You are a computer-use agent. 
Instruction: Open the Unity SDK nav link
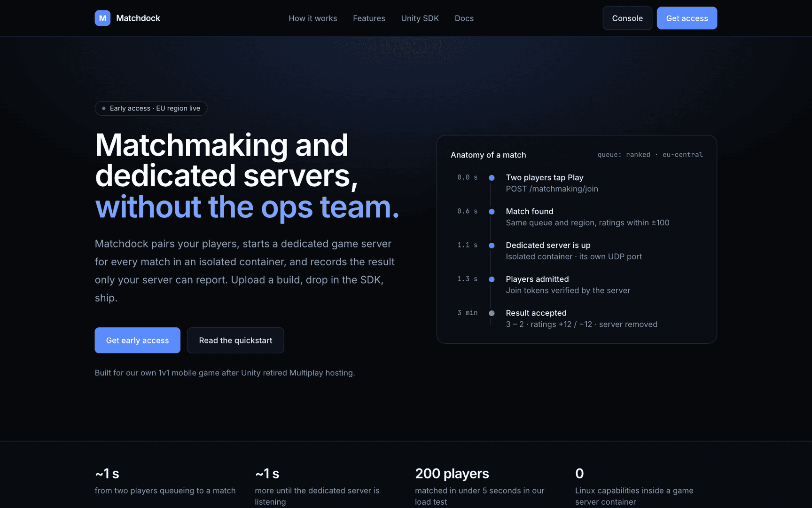click(x=420, y=18)
